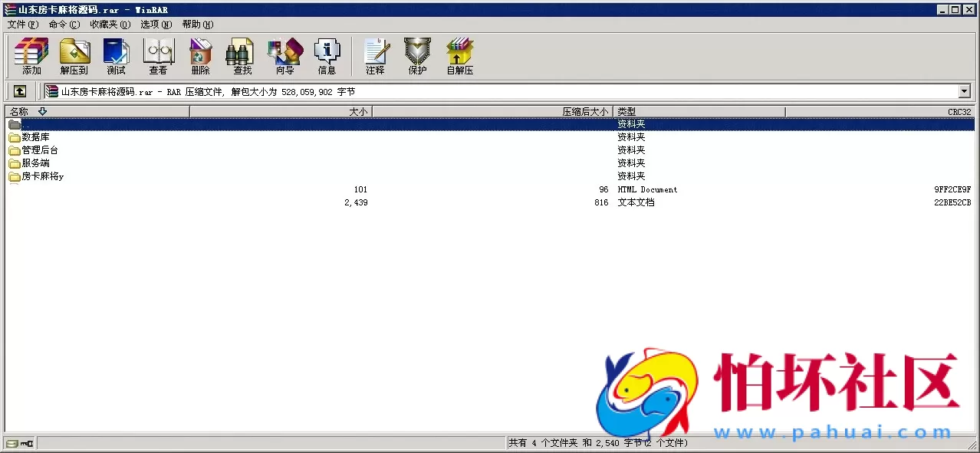Sort files by 大小 column header
The width and height of the screenshot is (980, 453).
coord(357,110)
